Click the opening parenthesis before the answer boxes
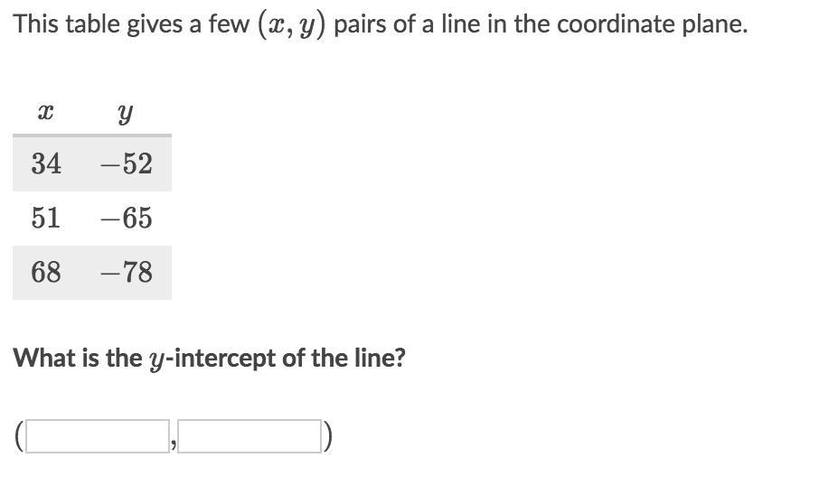The width and height of the screenshot is (819, 504). tap(19, 436)
